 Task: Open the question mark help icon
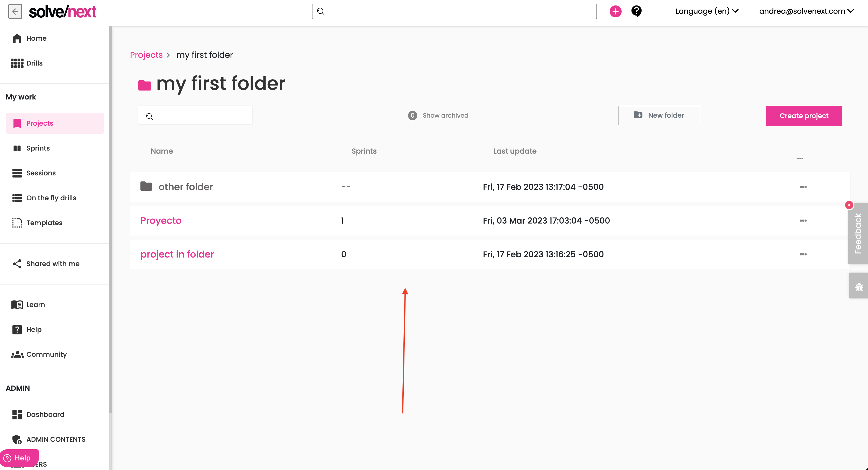pos(636,11)
